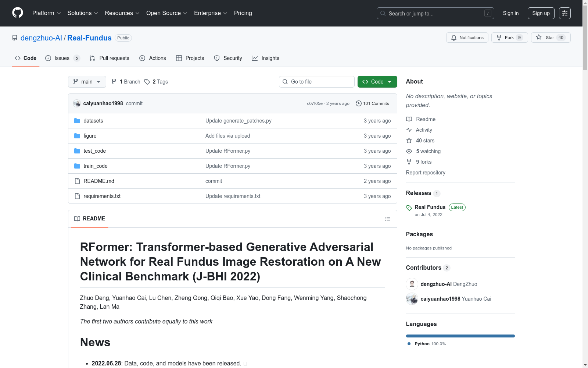Click the Real Fundus release tag icon

point(409,208)
